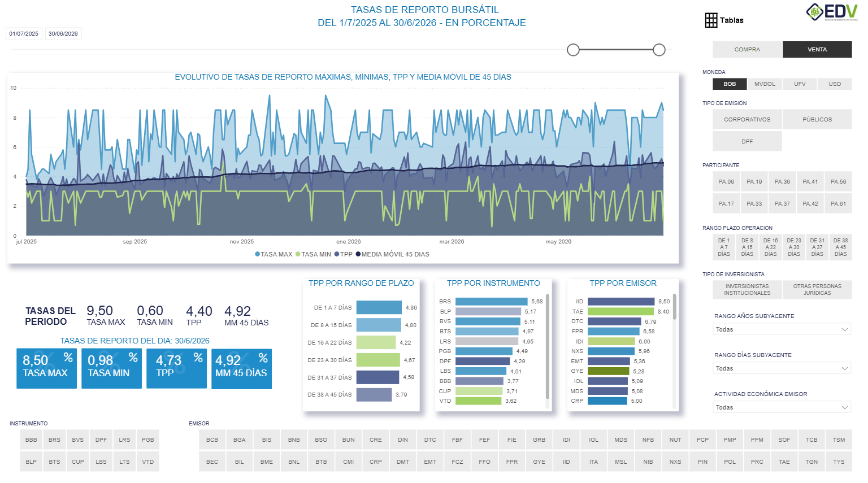Click DE 1 A 7 DÍAS bar in plazo chart
The image size is (868, 483).
[x=379, y=307]
